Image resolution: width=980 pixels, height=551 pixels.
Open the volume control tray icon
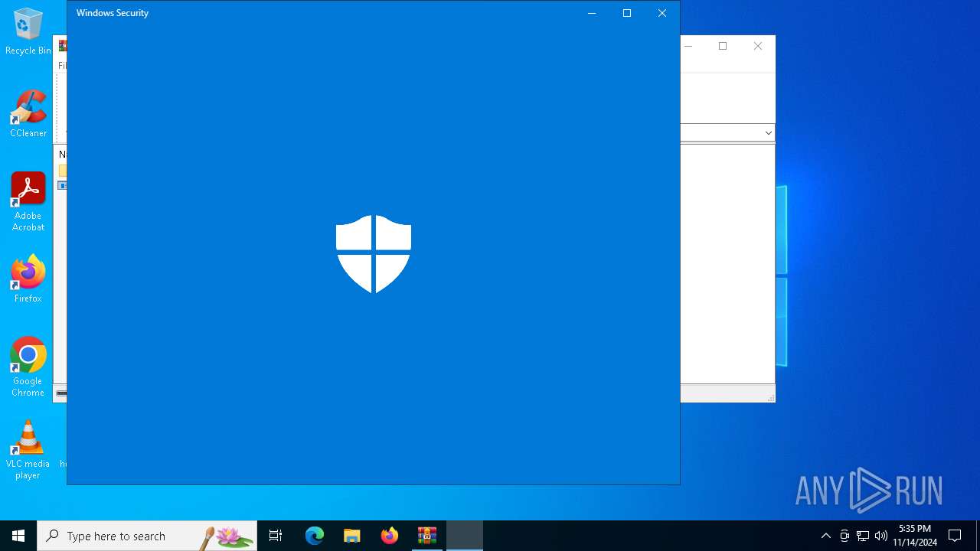pos(881,536)
